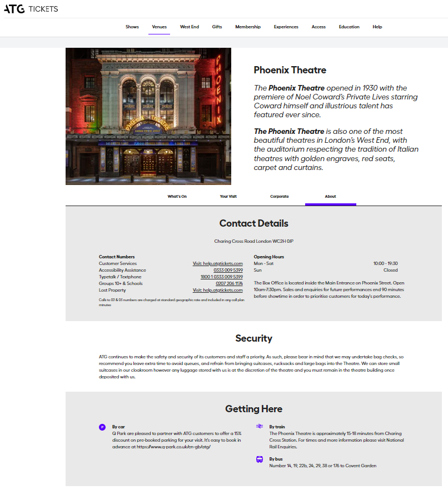This screenshot has width=448, height=490.
Task: Click the Q-Park parking discount paragraph
Action: [x=177, y=441]
